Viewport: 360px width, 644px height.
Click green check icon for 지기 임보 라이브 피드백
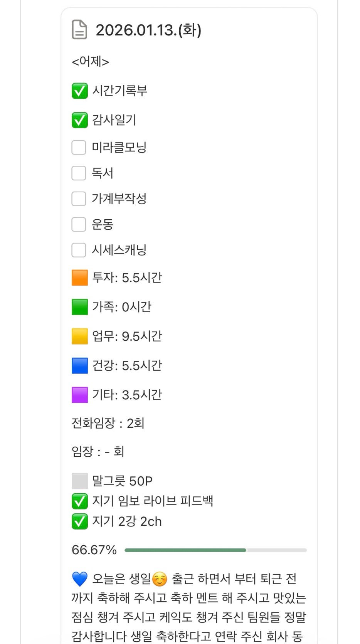(80, 501)
